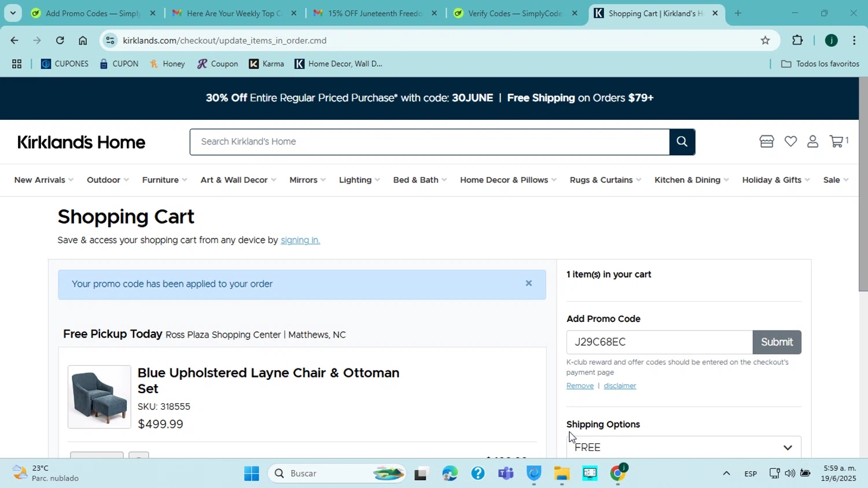Screen dimensions: 868x488
Task: Dismiss the promo code applied alert
Action: coord(528,284)
